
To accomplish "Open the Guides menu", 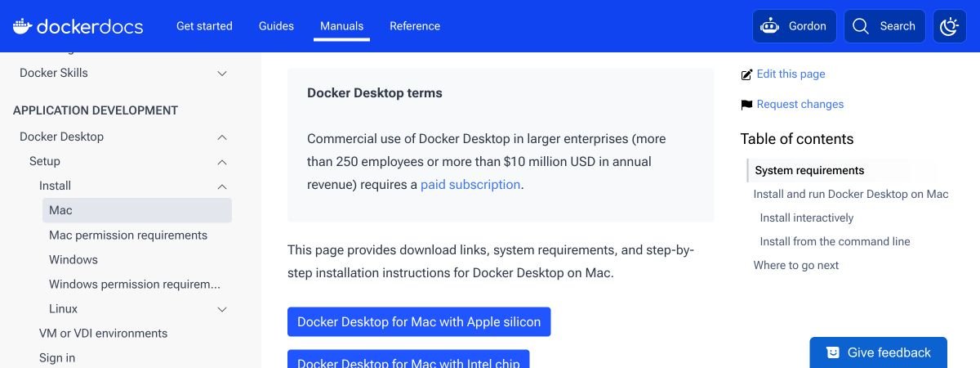I will (276, 26).
